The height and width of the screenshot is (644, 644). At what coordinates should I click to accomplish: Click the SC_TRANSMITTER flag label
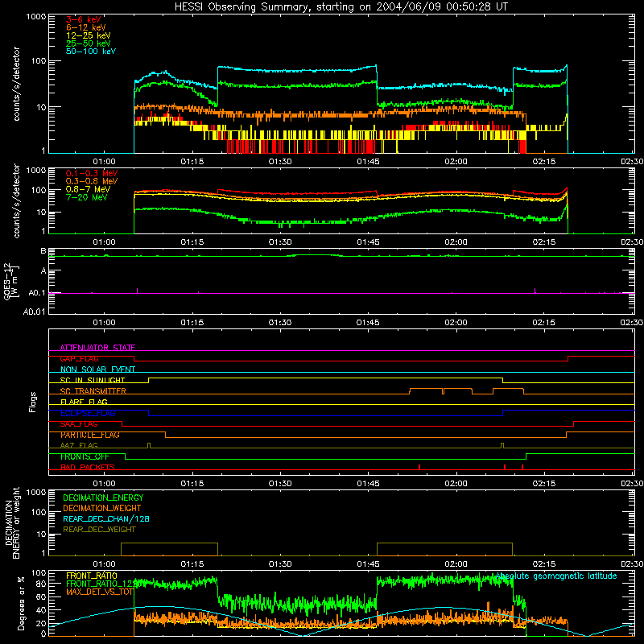(x=93, y=391)
